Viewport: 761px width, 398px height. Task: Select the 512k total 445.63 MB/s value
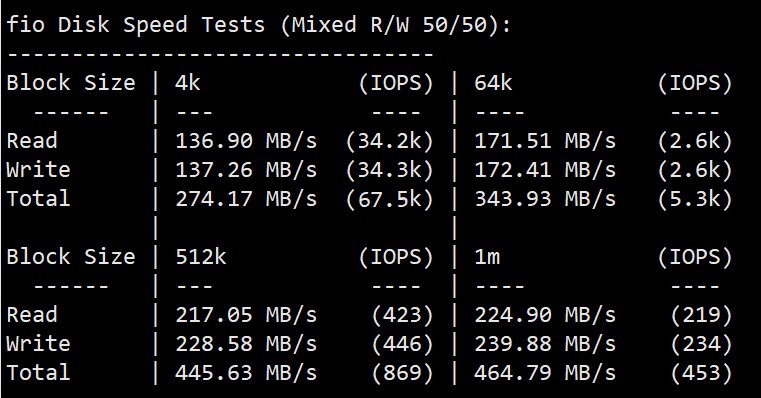pyautogui.click(x=246, y=373)
